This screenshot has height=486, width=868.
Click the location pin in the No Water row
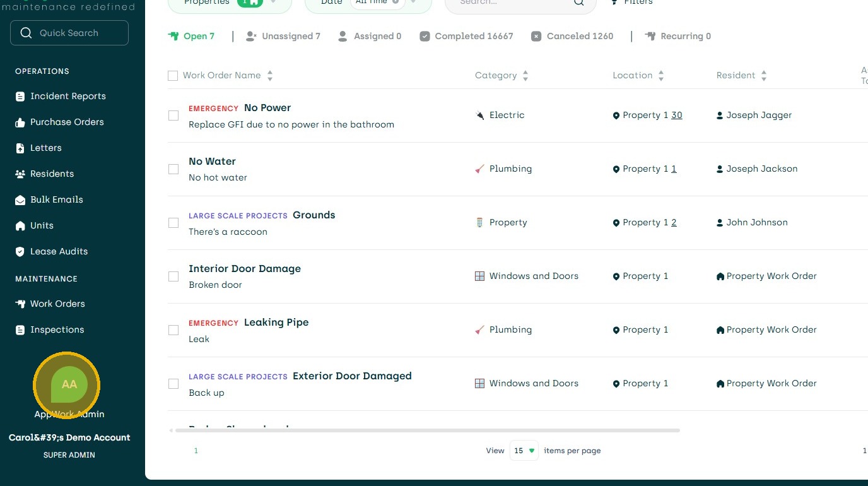tap(616, 169)
